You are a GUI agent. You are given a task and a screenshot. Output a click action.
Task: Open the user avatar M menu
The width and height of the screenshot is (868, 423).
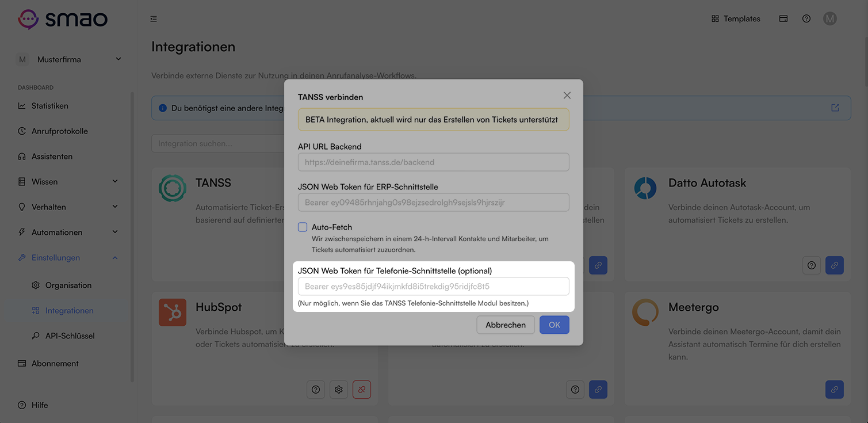point(829,19)
